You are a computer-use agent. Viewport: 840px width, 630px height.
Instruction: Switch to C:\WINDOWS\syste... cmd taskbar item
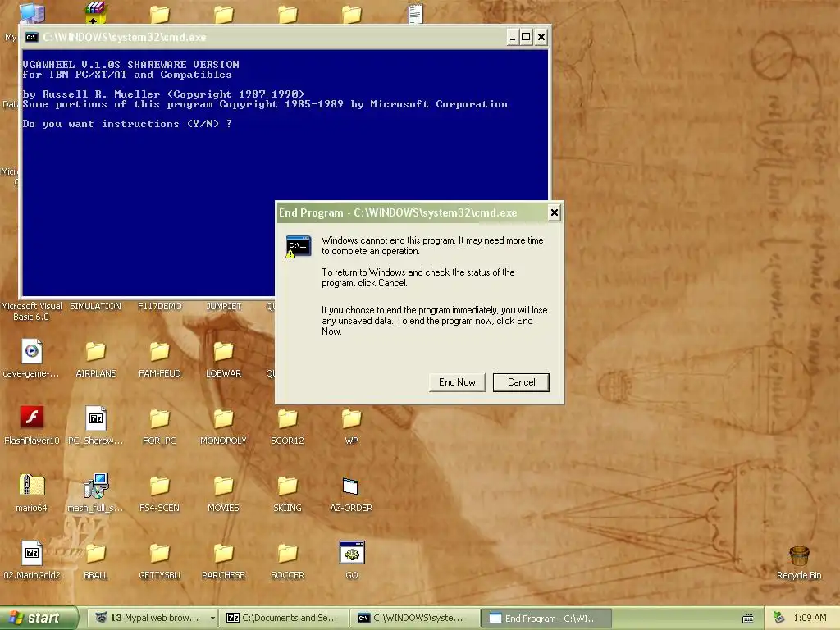414,619
